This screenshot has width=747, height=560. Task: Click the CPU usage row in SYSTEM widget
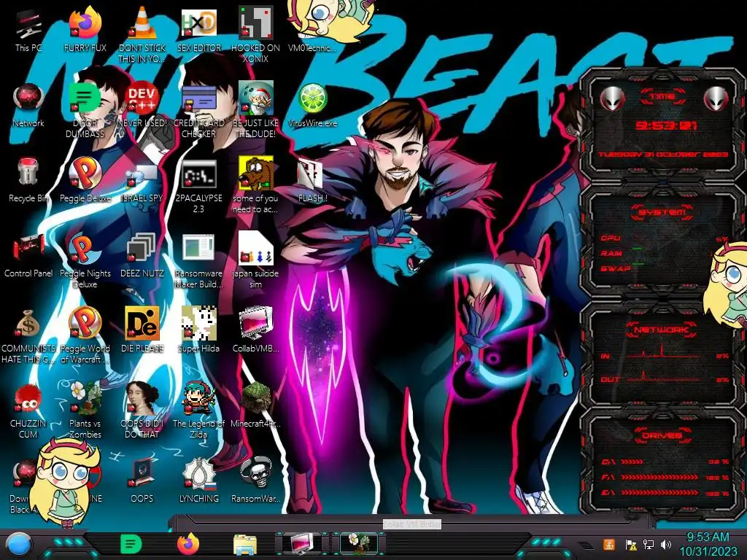(x=664, y=238)
